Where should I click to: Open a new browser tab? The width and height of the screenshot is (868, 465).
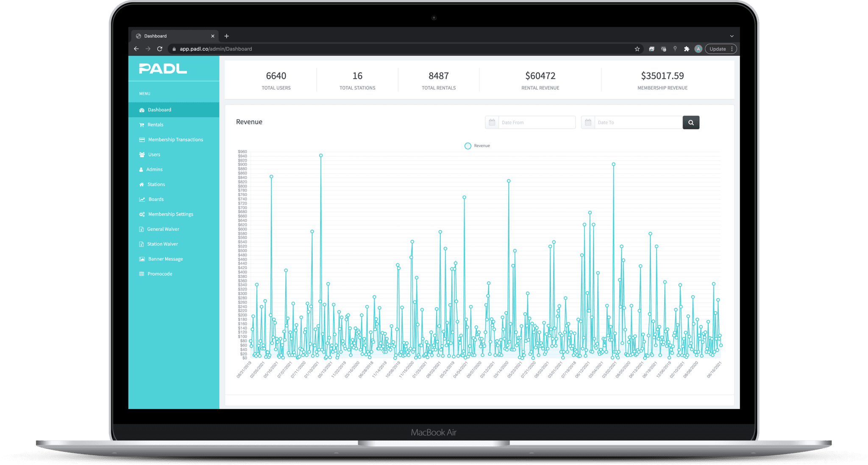[226, 36]
